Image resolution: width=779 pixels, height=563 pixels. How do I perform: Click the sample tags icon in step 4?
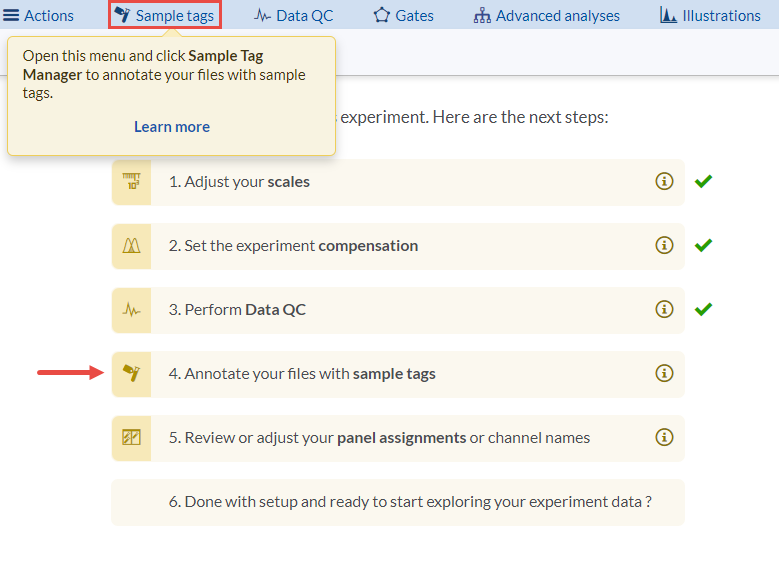point(131,374)
